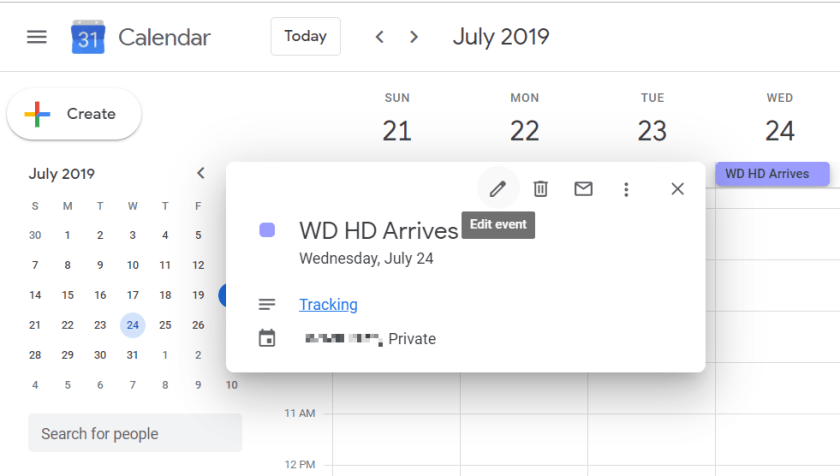Delete the event using trash icon
Viewport: 840px width, 476px height.
[540, 189]
